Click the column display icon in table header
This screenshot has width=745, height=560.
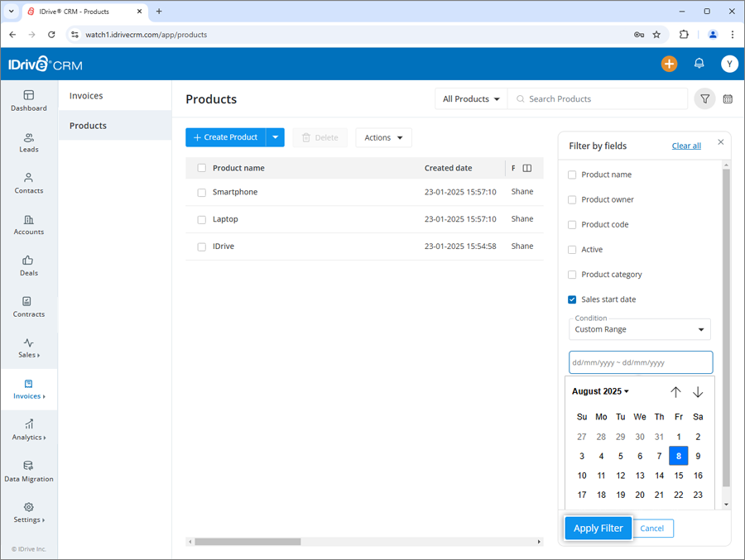(x=527, y=167)
